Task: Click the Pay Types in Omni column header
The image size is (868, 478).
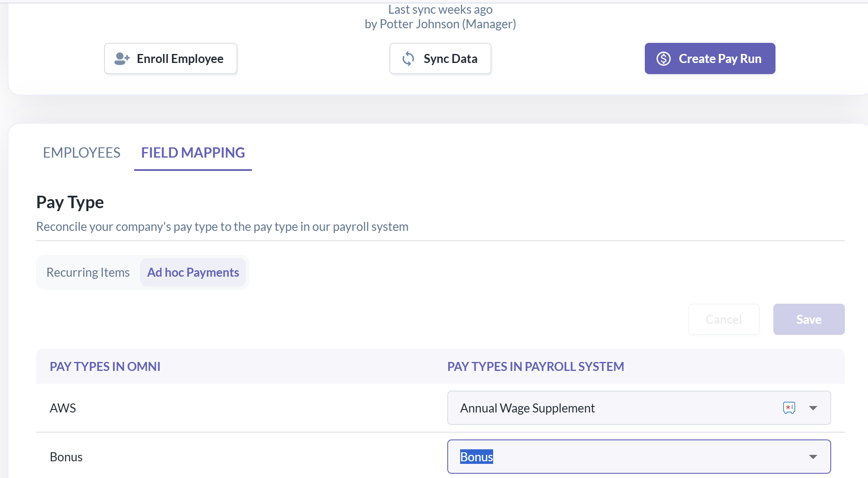Action: point(105,367)
